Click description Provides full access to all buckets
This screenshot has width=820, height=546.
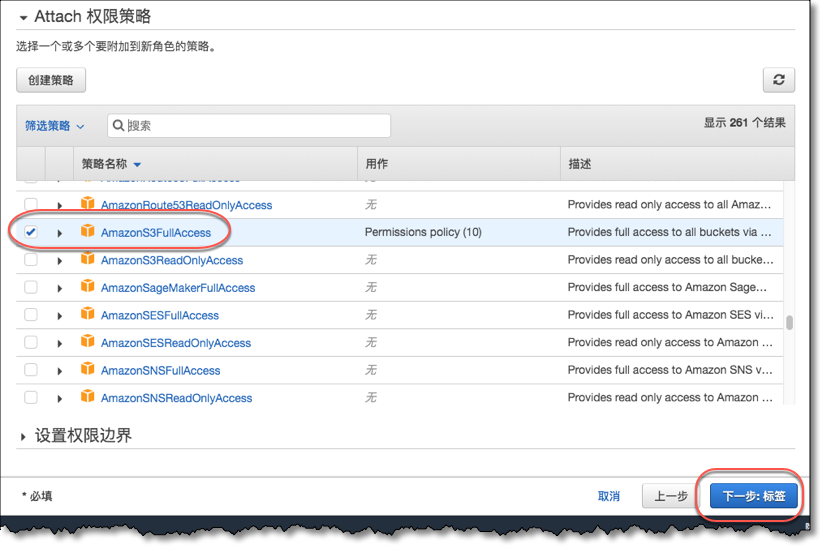coord(669,232)
